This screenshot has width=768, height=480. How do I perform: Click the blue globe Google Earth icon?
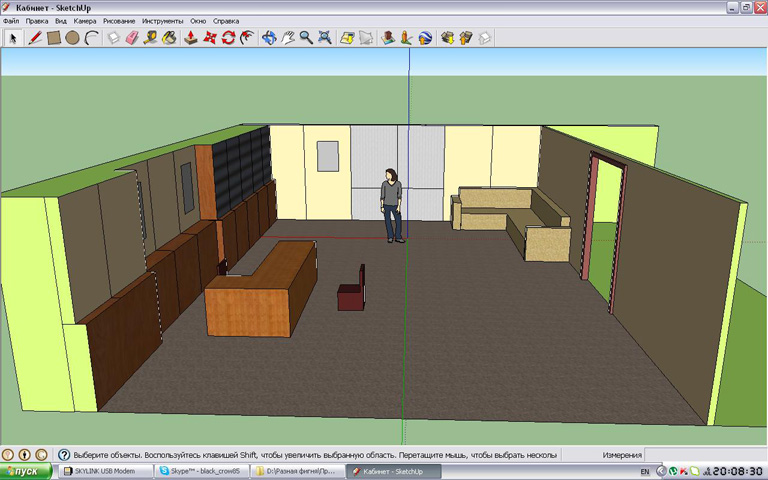425,38
